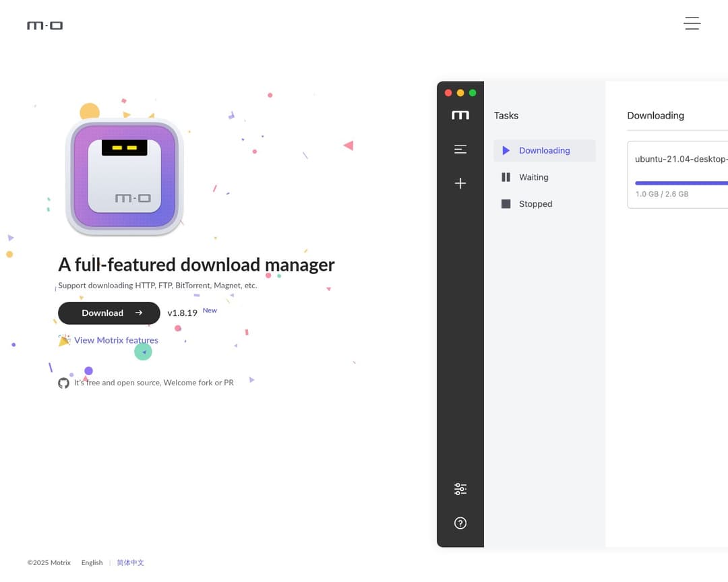Select the Downloading task category
The width and height of the screenshot is (728, 582).
tap(545, 150)
